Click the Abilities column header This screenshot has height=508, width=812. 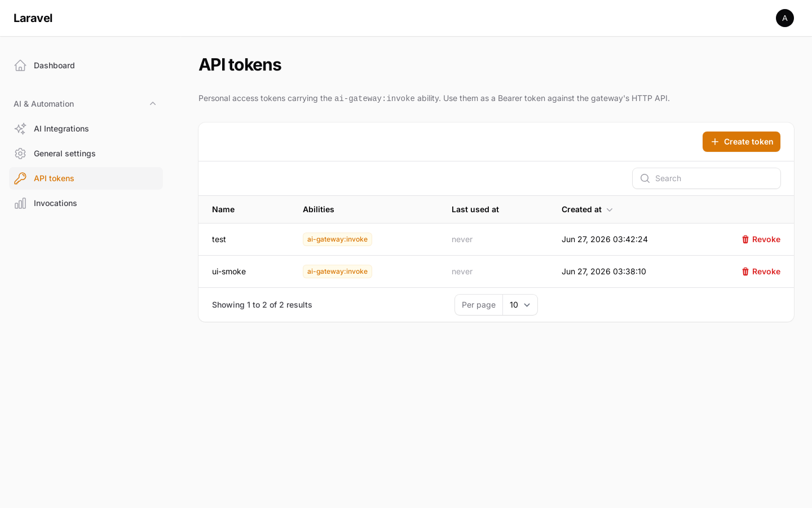click(x=319, y=209)
